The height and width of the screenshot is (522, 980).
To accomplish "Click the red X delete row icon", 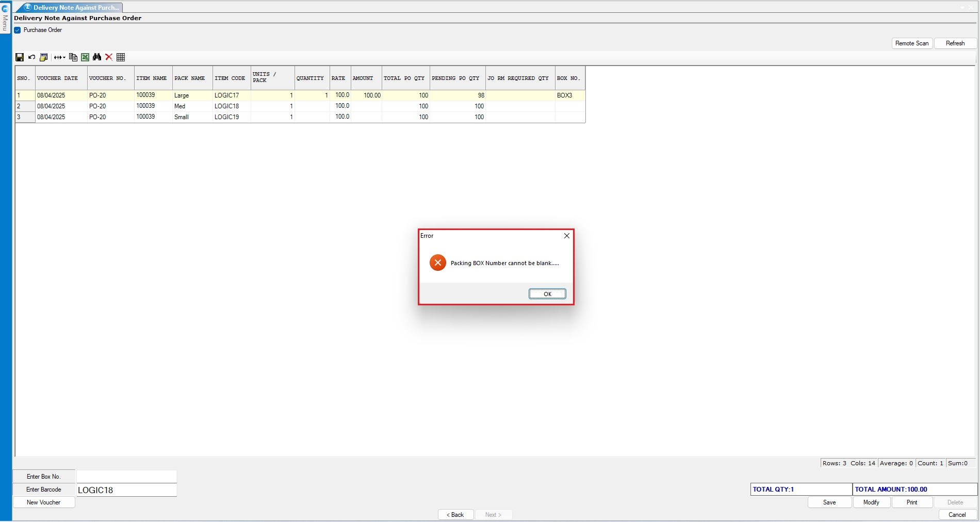I will pos(109,57).
